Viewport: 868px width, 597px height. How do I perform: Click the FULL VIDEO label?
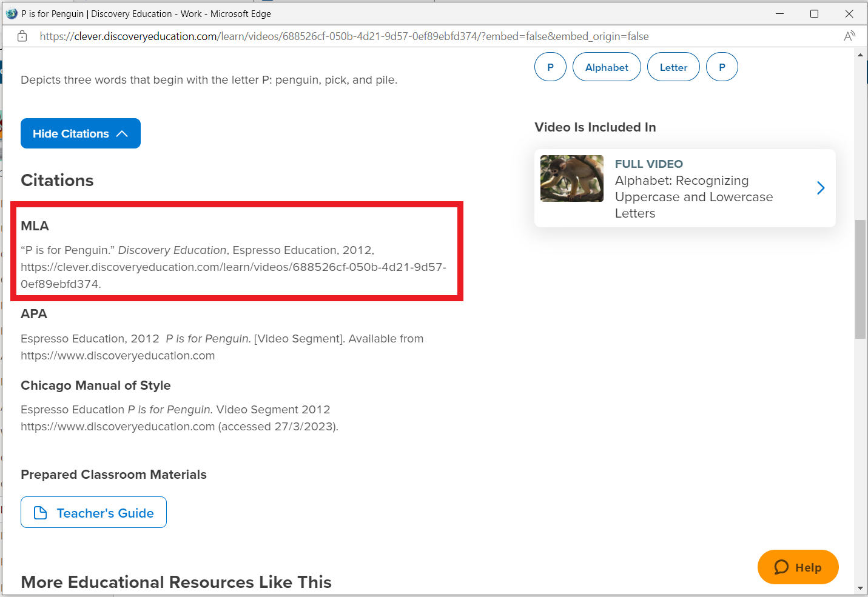coord(649,164)
